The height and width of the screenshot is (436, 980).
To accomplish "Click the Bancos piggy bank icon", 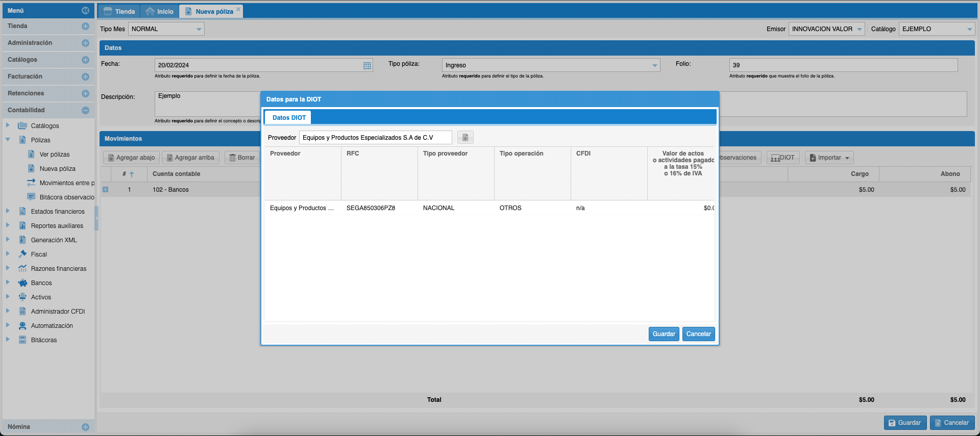I will 22,283.
